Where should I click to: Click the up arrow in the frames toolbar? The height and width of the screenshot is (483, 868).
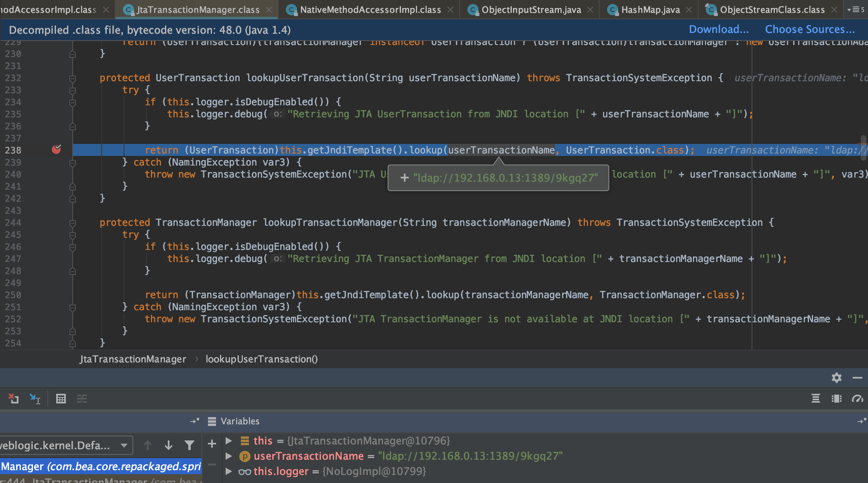point(148,445)
